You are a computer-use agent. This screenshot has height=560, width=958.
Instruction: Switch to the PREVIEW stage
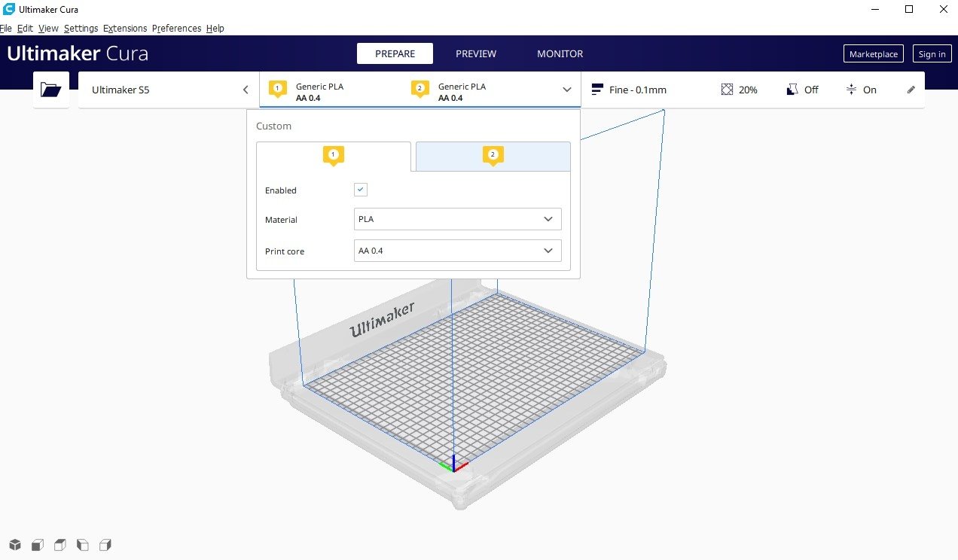tap(476, 53)
